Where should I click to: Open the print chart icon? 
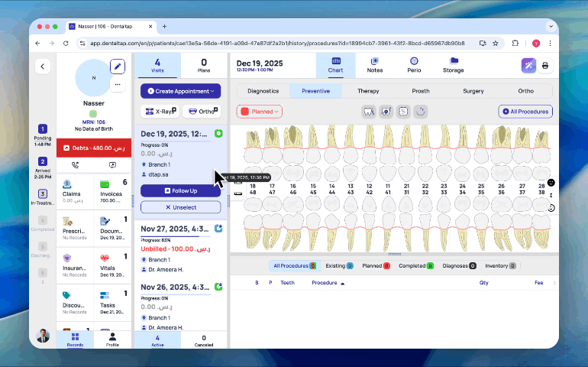point(545,66)
